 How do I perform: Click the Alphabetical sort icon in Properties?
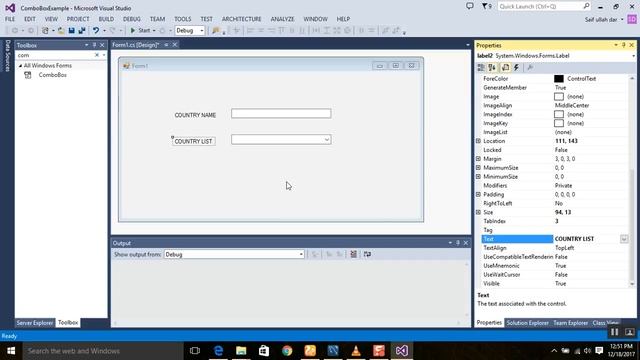[492, 67]
